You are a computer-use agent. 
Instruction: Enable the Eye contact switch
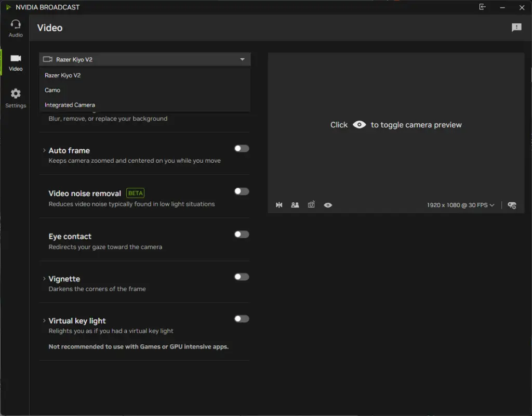242,235
